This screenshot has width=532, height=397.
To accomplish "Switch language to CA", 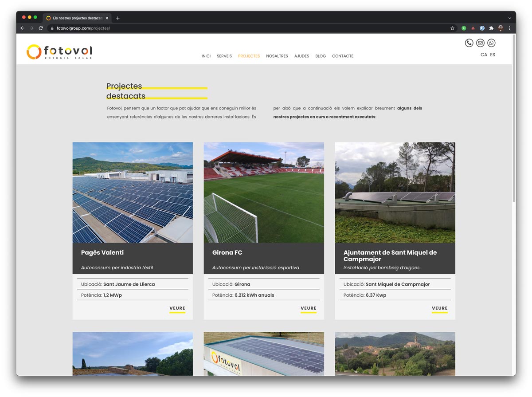I will [484, 55].
